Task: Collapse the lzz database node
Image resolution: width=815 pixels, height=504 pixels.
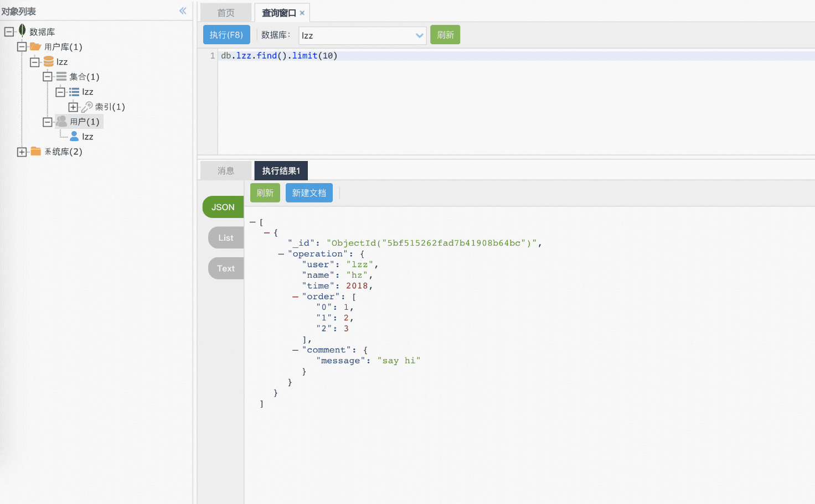Action: [34, 62]
